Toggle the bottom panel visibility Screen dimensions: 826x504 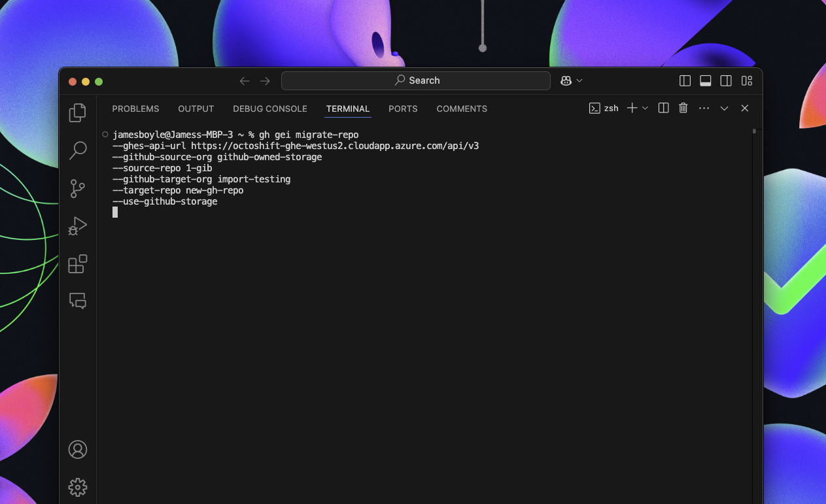pyautogui.click(x=705, y=80)
